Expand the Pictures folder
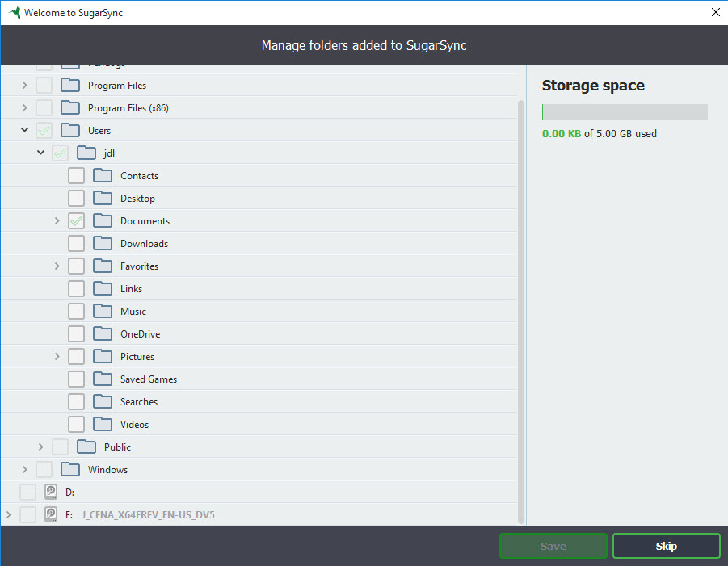Image resolution: width=728 pixels, height=566 pixels. click(x=57, y=357)
